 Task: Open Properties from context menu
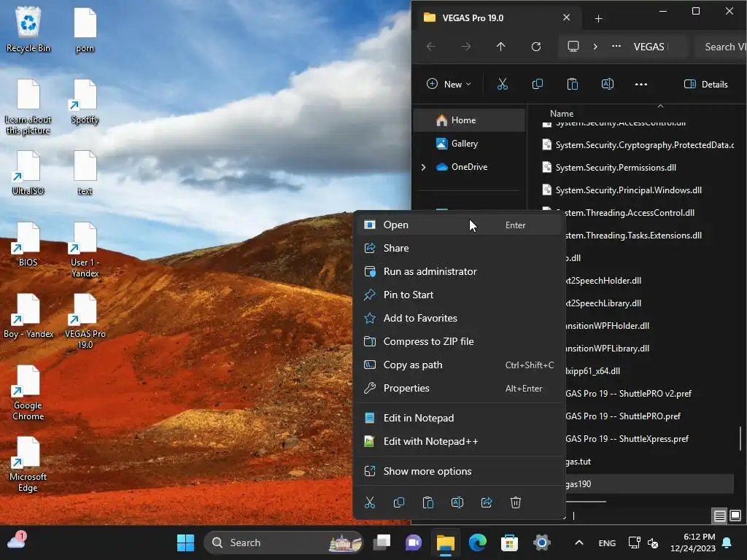click(460, 388)
